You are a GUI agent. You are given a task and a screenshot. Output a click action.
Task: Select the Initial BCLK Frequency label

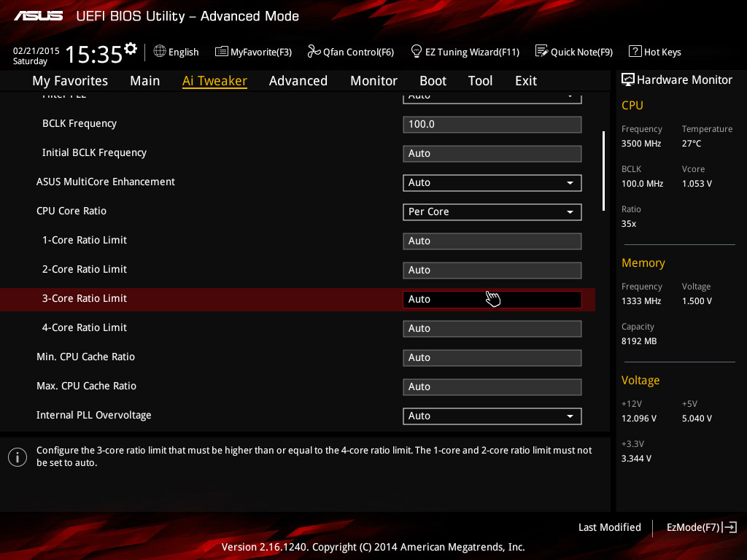94,152
